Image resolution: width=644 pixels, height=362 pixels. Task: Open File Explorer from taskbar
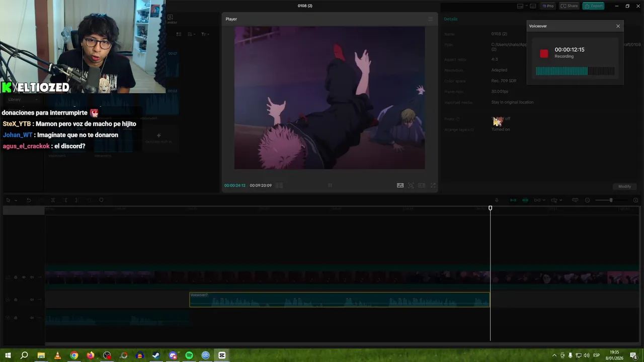pyautogui.click(x=41, y=355)
